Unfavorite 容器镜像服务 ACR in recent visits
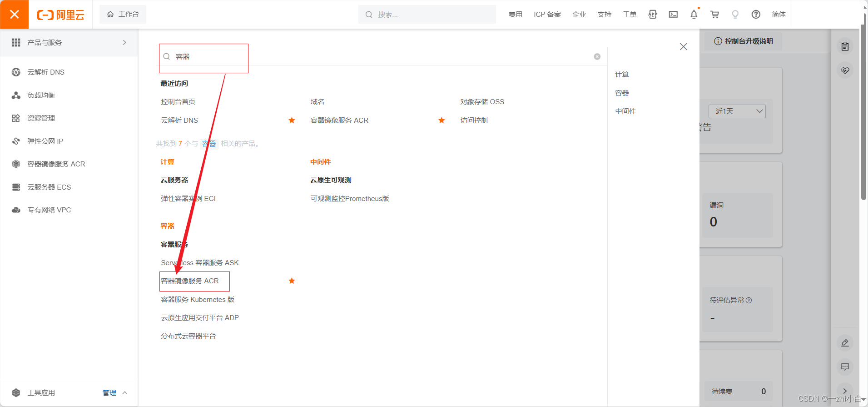Viewport: 868px width, 407px height. pyautogui.click(x=441, y=121)
